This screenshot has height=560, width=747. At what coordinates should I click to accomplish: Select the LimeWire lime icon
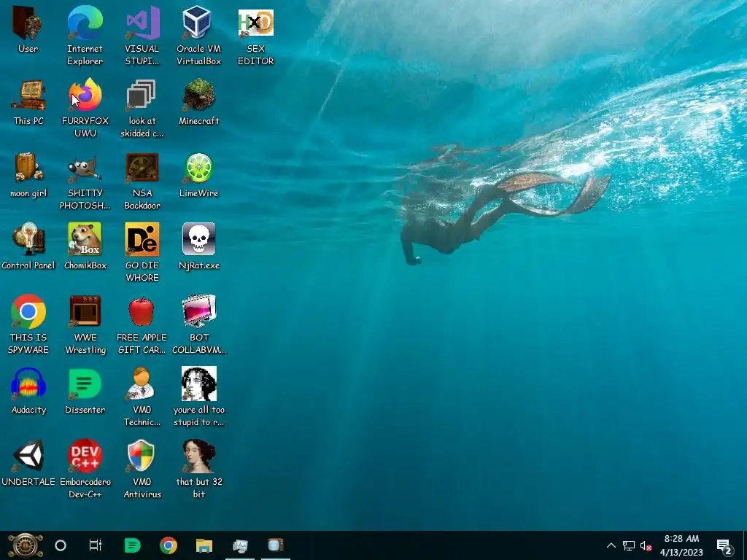[x=198, y=175]
